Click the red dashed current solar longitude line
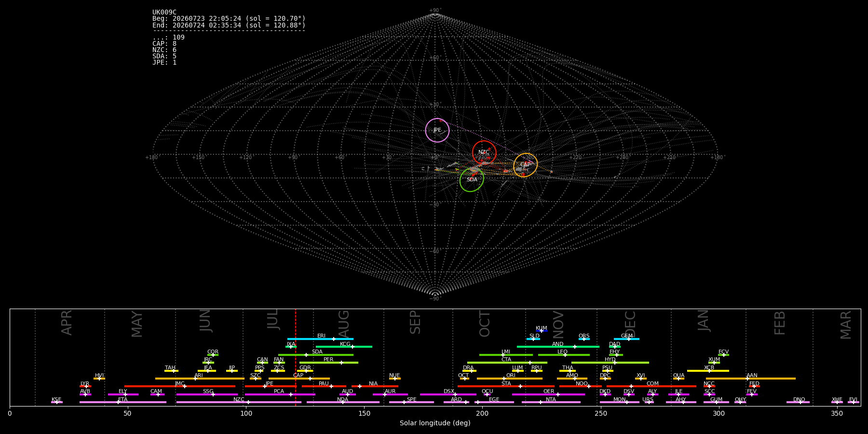This screenshot has width=868, height=434. [x=296, y=357]
